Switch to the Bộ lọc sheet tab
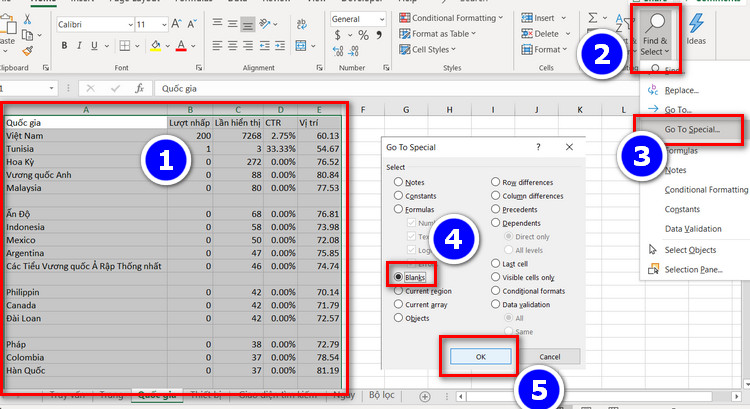The image size is (750, 409). pyautogui.click(x=382, y=395)
